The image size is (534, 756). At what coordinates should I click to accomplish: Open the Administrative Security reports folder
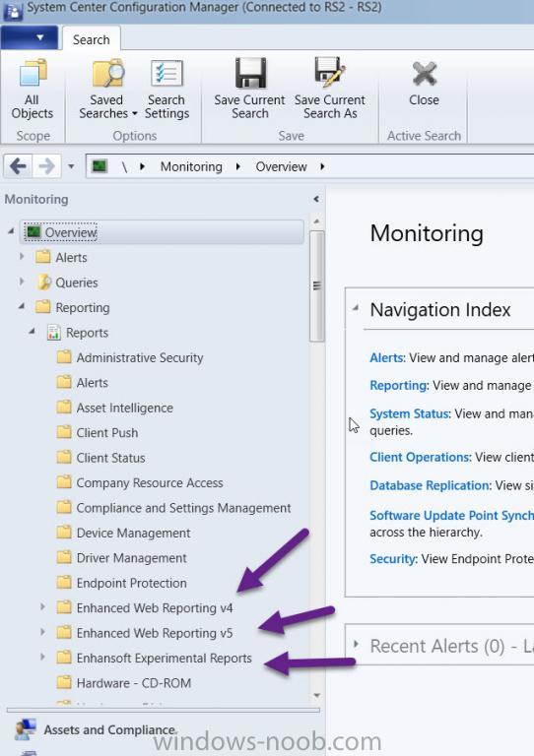(x=130, y=357)
